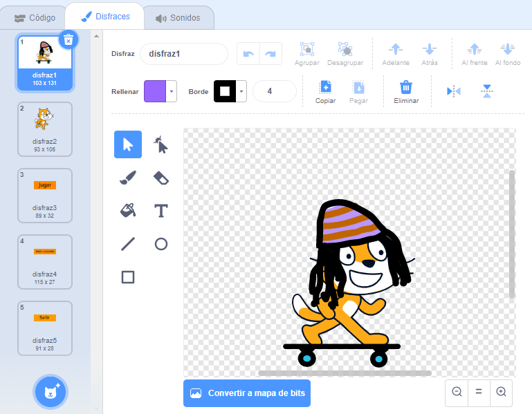Image resolution: width=532 pixels, height=414 pixels.
Task: Delete disfraz1 using the trash icon
Action: [68, 40]
